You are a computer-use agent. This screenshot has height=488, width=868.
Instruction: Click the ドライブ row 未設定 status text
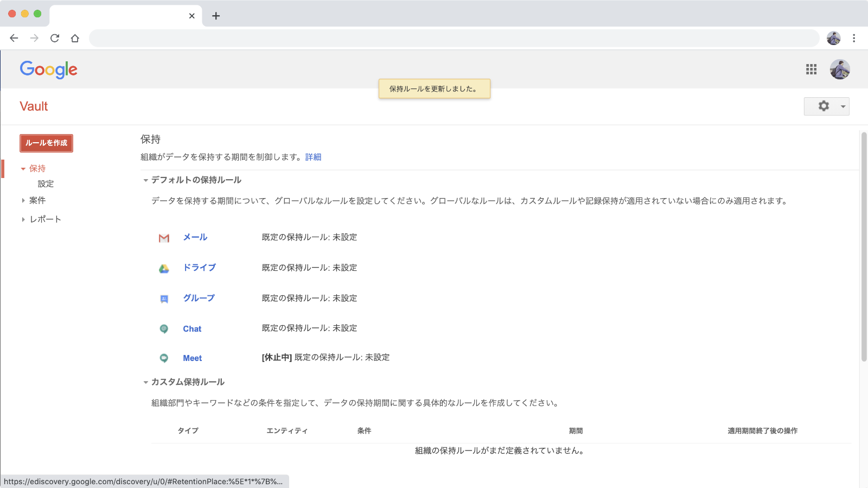344,268
